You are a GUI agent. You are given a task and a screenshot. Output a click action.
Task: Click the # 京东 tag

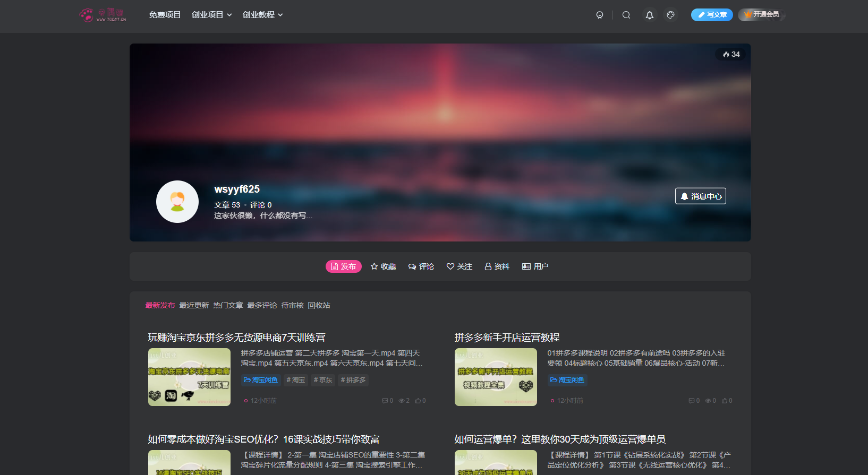pos(323,380)
